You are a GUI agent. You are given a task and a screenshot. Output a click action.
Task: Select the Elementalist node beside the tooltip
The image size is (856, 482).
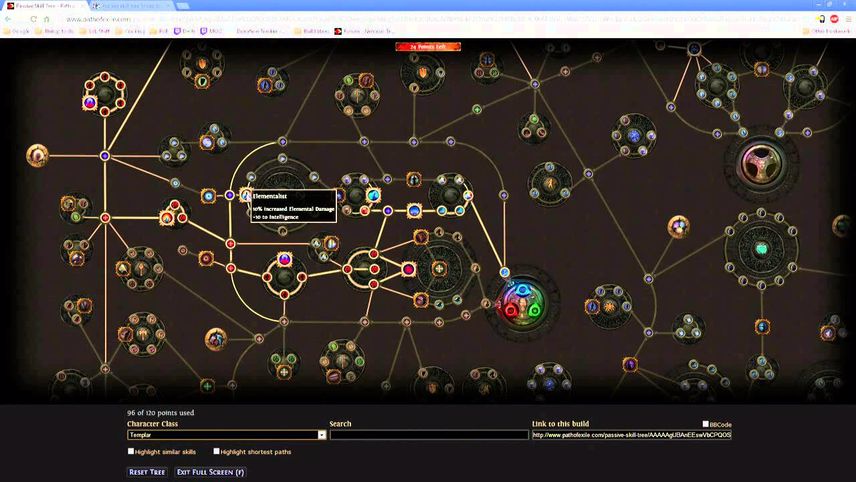pyautogui.click(x=245, y=195)
